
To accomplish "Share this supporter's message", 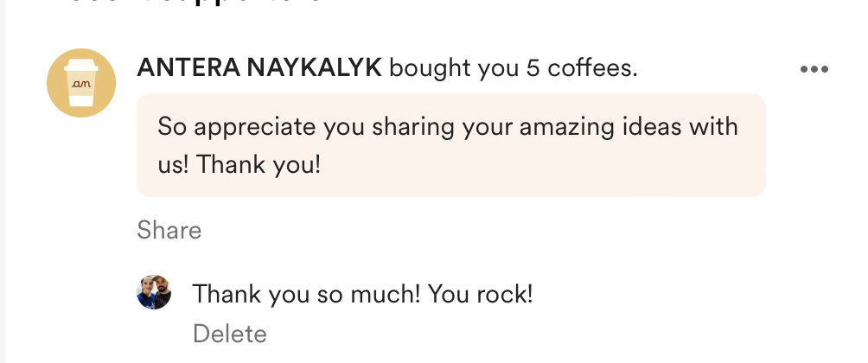I will coord(169,230).
